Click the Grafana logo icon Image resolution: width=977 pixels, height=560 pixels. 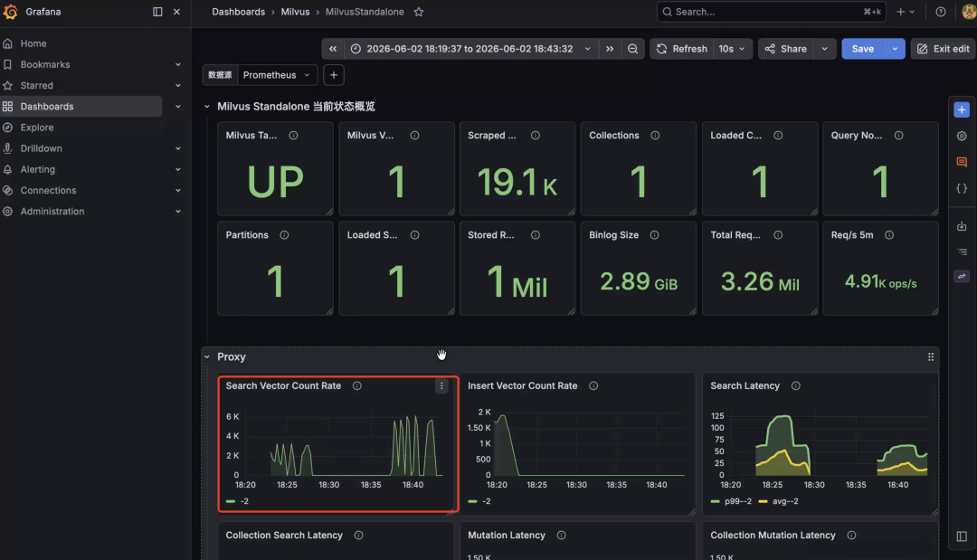tap(10, 12)
